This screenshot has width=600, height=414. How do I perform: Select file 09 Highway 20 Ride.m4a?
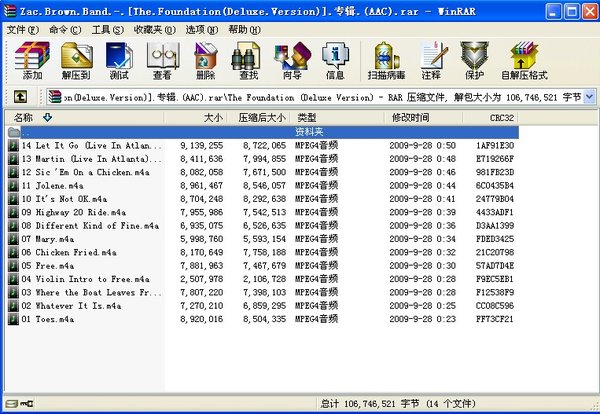(262, 212)
